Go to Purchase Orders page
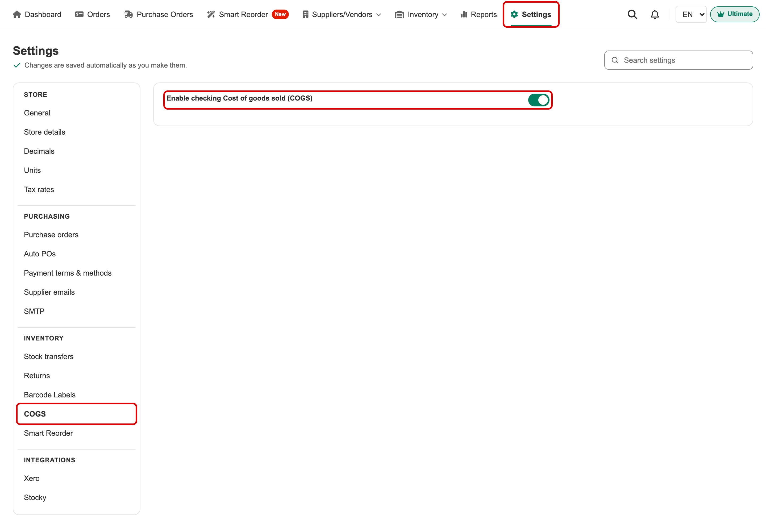The image size is (766, 532). click(158, 14)
